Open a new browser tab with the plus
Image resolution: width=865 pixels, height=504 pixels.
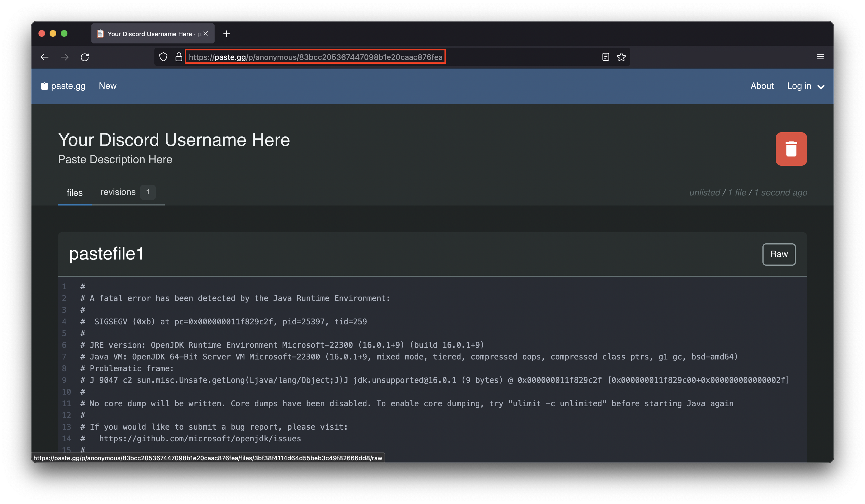pyautogui.click(x=227, y=34)
